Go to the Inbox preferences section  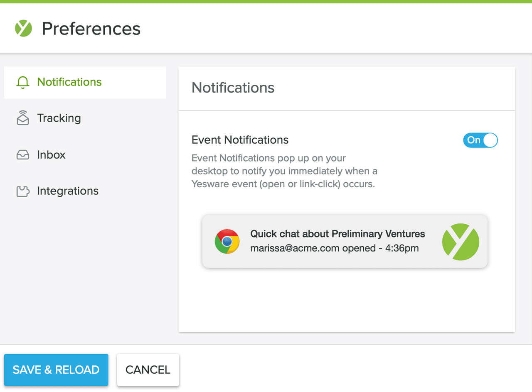[x=51, y=155]
